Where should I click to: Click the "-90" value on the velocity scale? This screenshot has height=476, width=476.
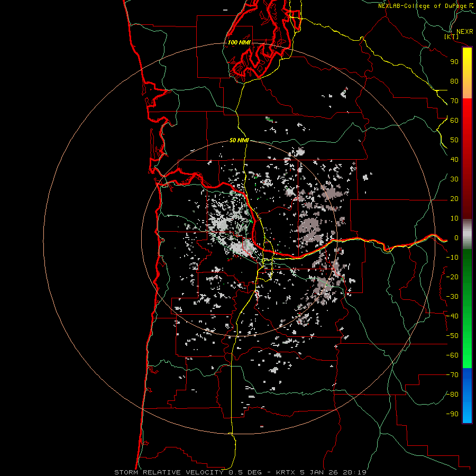click(x=452, y=414)
